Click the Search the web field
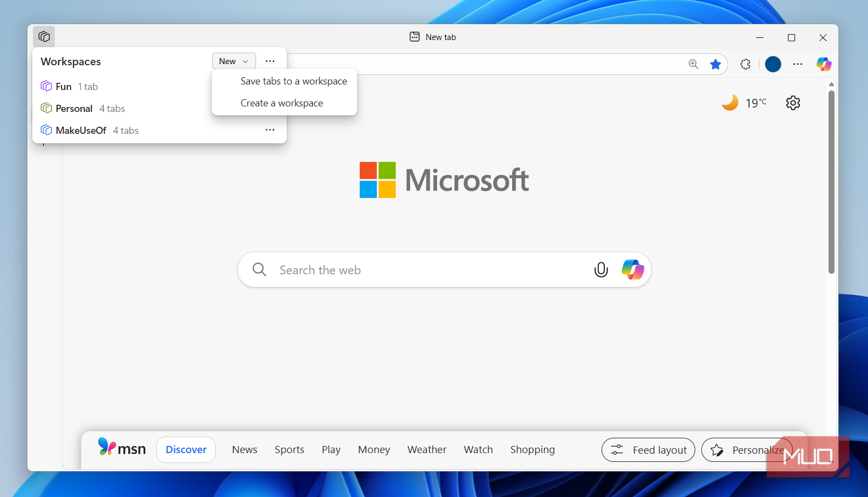The height and width of the screenshot is (497, 868). tap(444, 270)
